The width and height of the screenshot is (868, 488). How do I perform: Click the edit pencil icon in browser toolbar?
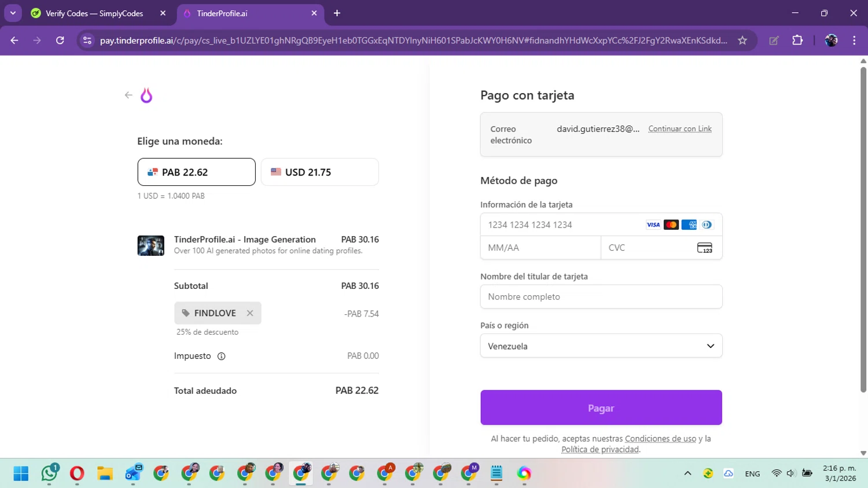click(x=774, y=41)
